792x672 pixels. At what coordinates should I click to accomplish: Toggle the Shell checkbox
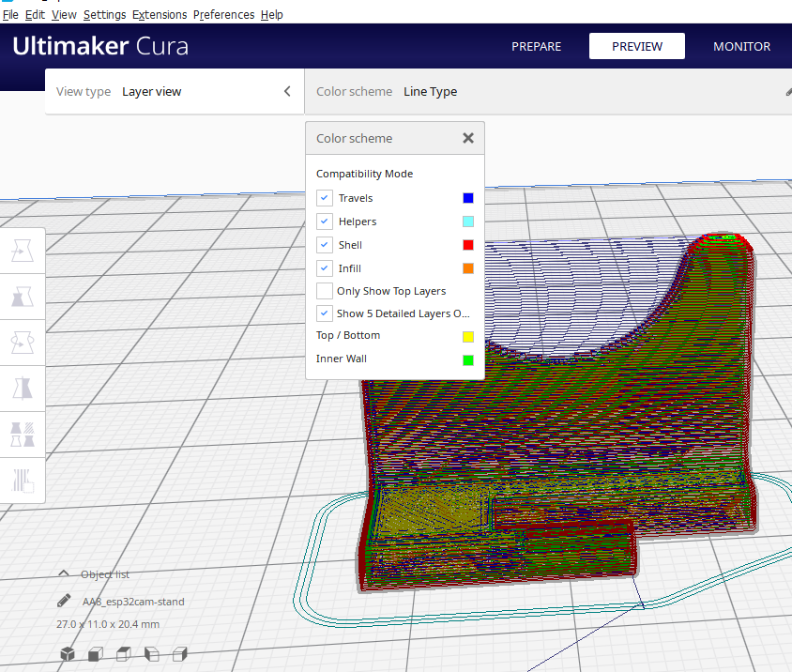pos(325,245)
